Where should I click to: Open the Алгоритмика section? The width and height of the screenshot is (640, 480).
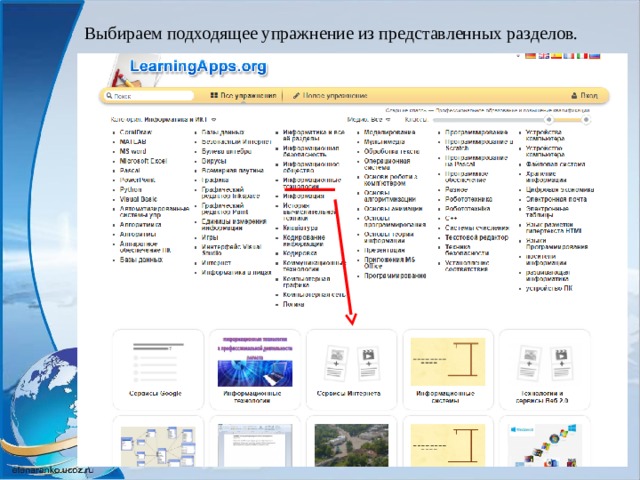point(140,225)
